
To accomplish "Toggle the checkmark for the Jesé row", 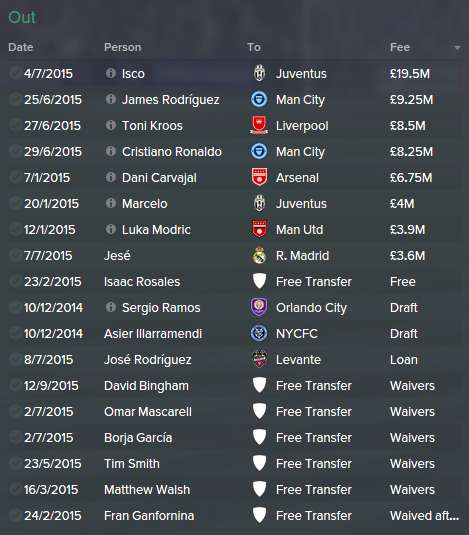I will (x=15, y=255).
